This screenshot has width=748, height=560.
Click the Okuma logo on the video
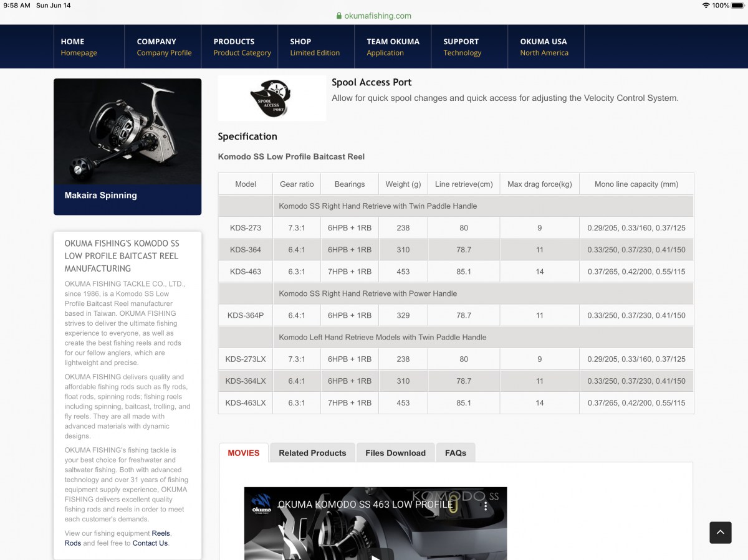261,503
